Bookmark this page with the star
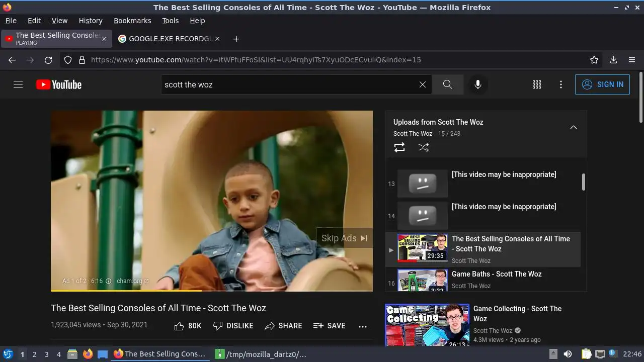The height and width of the screenshot is (362, 644). coord(594,60)
